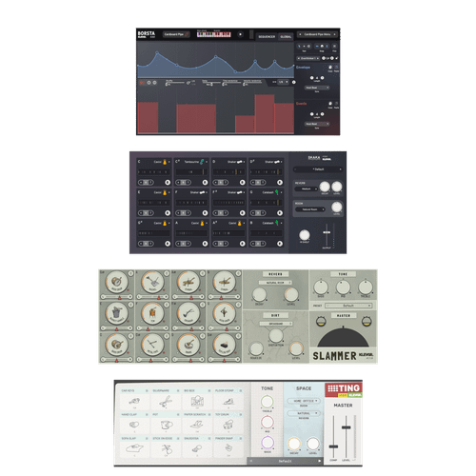Copy the Borsta Events lane
Viewport: 476px width, 476px height.
(330, 104)
